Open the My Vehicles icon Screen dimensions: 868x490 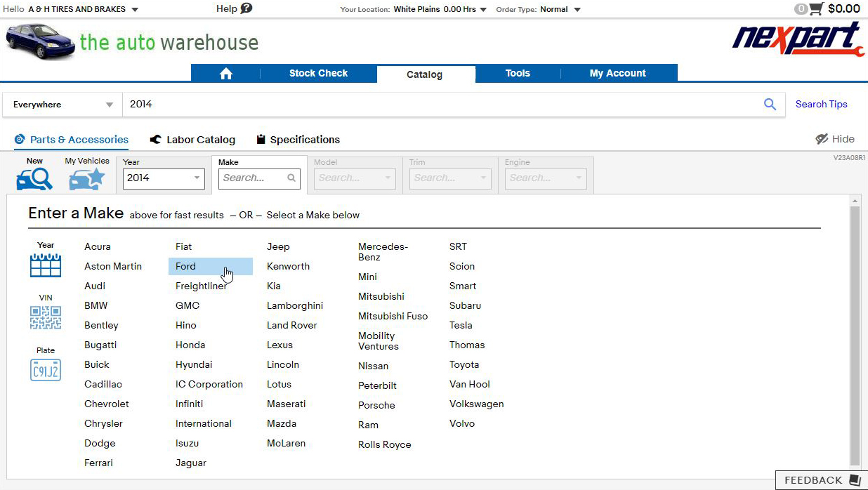click(x=87, y=179)
